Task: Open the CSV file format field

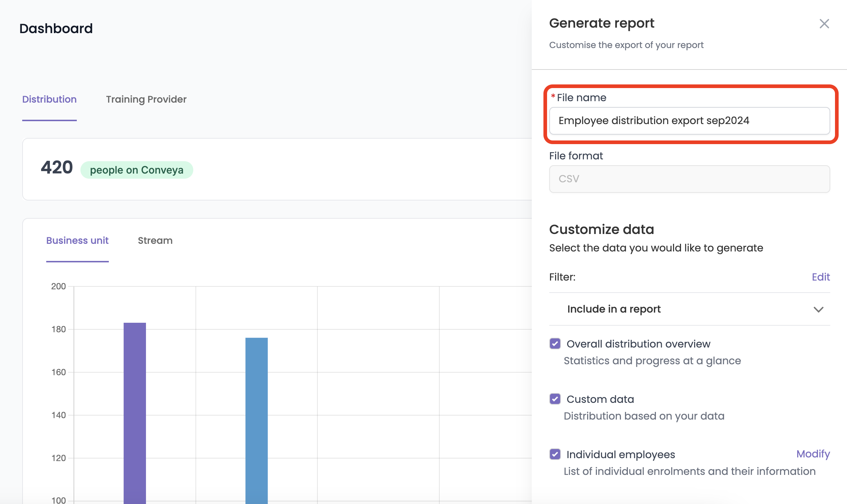Action: 689,179
